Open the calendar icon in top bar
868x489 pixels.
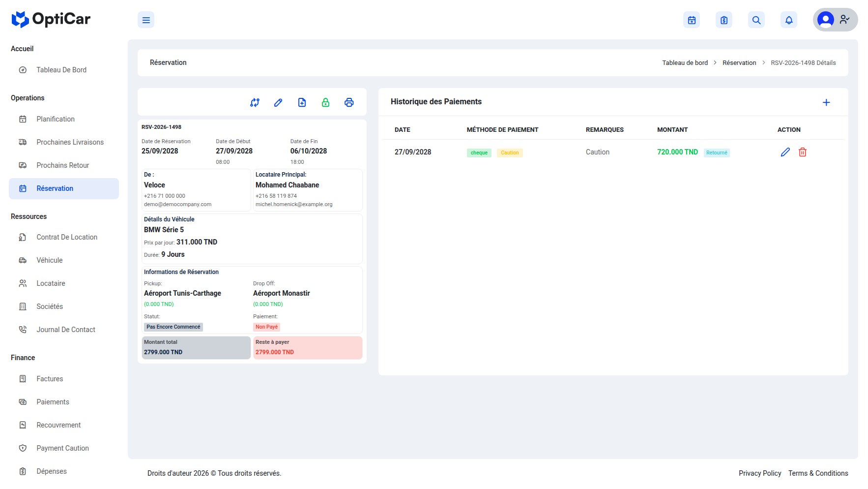click(692, 20)
